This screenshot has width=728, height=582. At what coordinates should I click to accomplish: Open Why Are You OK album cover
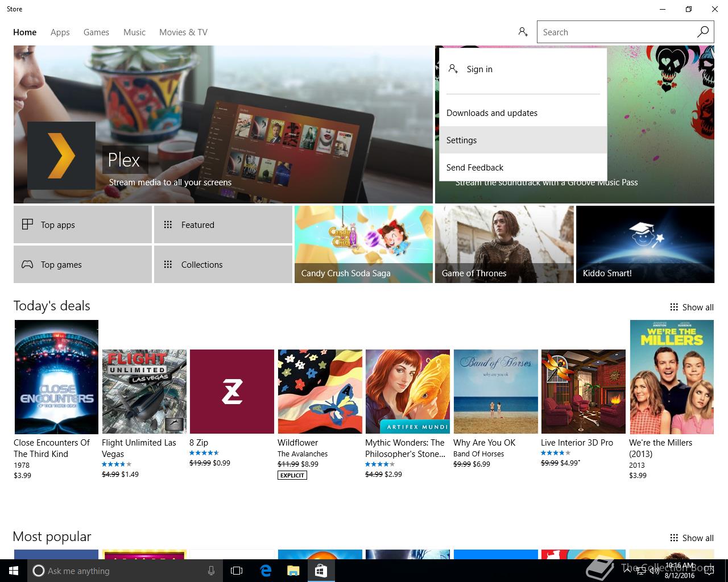pyautogui.click(x=496, y=392)
